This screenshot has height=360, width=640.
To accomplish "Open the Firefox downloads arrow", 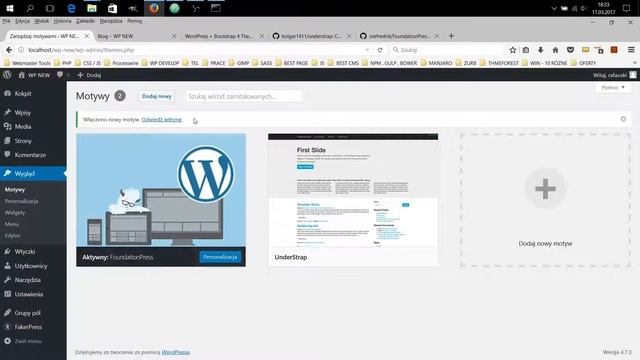I will coord(540,50).
